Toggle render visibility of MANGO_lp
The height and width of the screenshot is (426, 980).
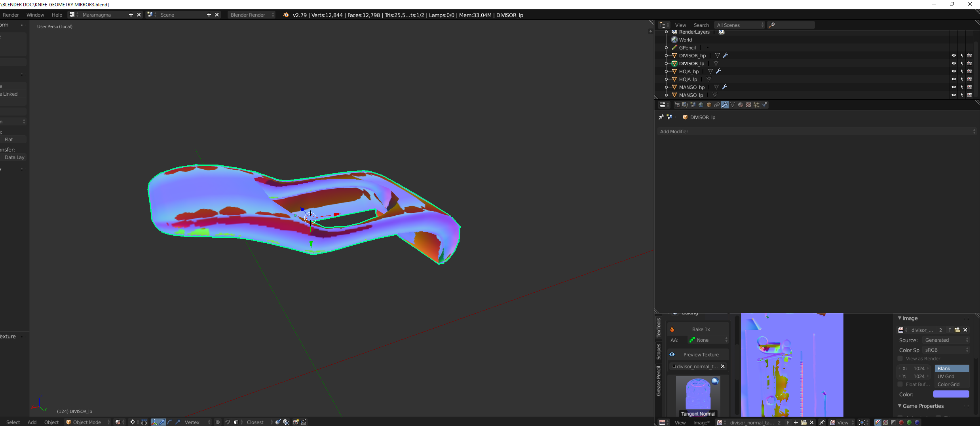coord(970,95)
